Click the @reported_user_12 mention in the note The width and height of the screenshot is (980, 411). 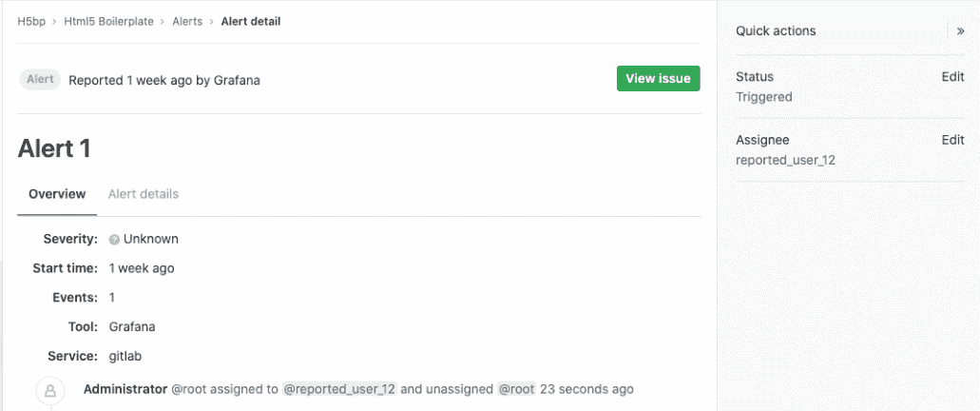pyautogui.click(x=340, y=389)
